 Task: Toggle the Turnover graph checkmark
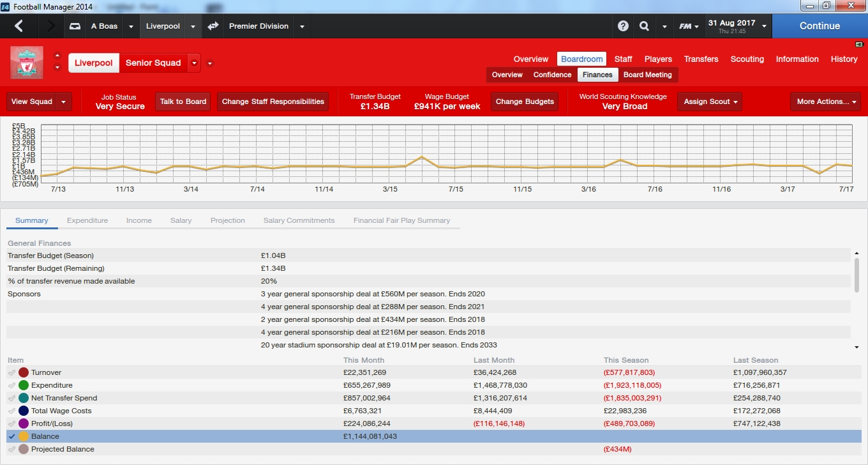11,372
